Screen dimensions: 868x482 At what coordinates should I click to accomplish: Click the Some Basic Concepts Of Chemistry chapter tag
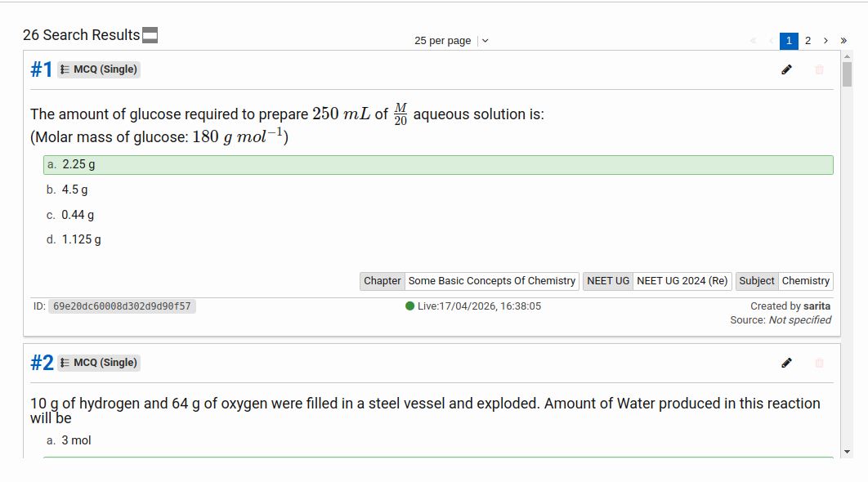click(491, 281)
